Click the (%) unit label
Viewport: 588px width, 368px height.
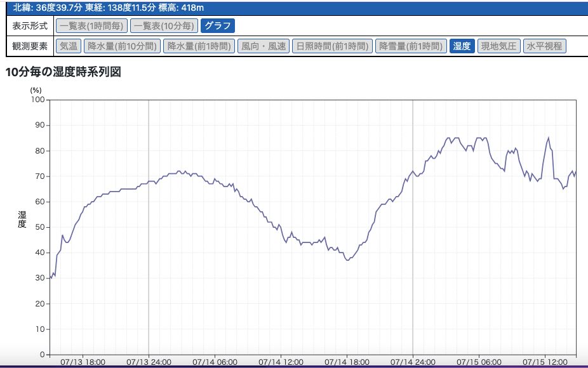tap(36, 90)
